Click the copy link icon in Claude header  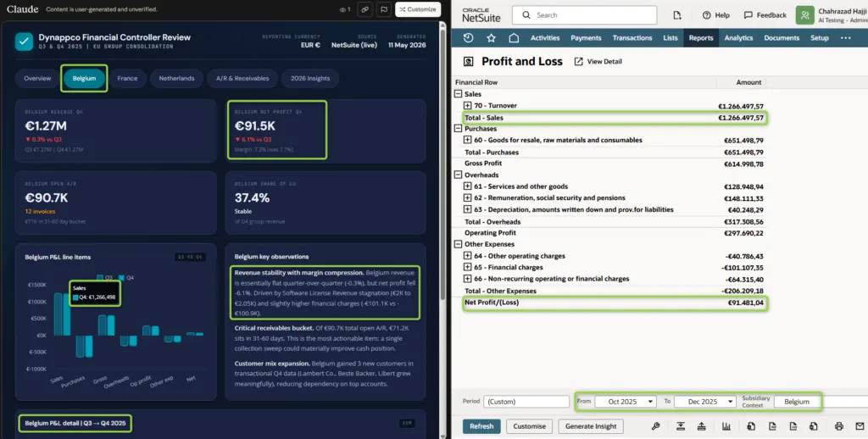pyautogui.click(x=364, y=9)
